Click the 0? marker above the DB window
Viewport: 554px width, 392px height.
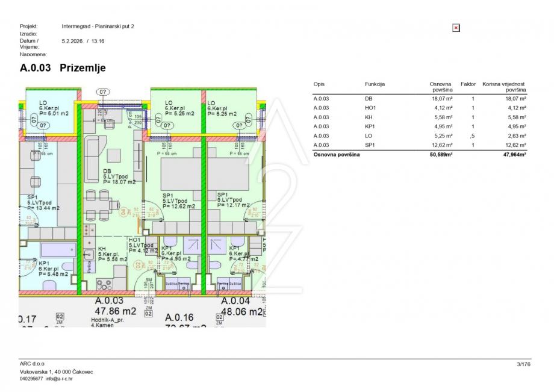103,92
